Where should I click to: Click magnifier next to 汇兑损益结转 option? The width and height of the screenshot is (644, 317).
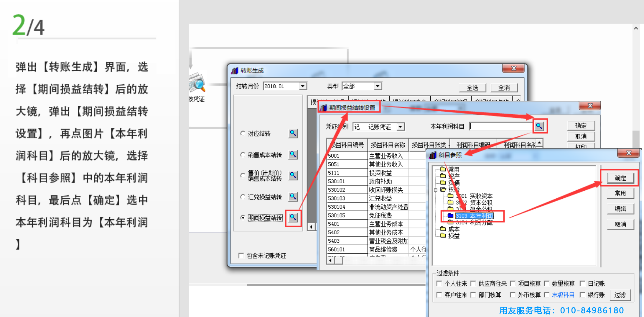293,197
